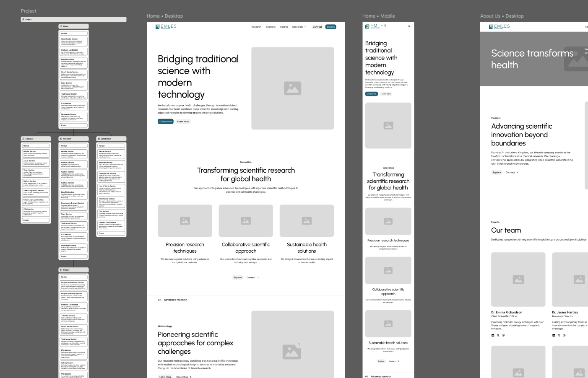Click the Connect button in desktop navbar
Screen dimensions: 588x378
tap(317, 27)
